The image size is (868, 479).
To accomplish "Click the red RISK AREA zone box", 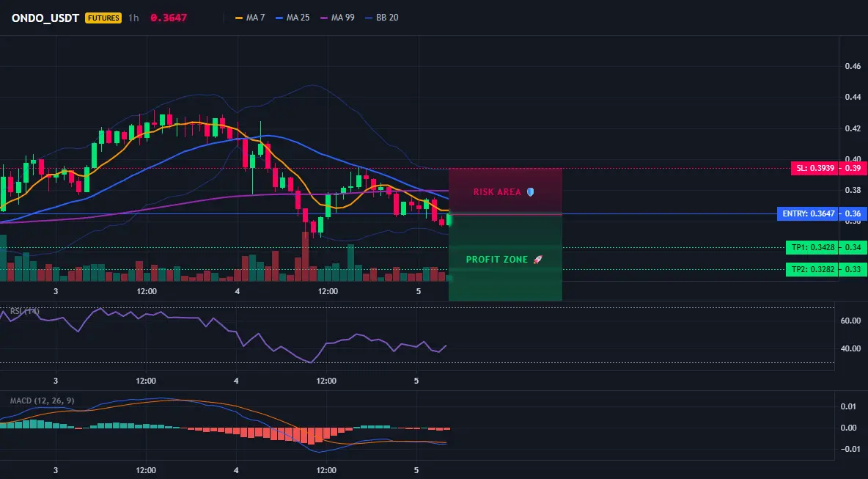I will pyautogui.click(x=505, y=191).
